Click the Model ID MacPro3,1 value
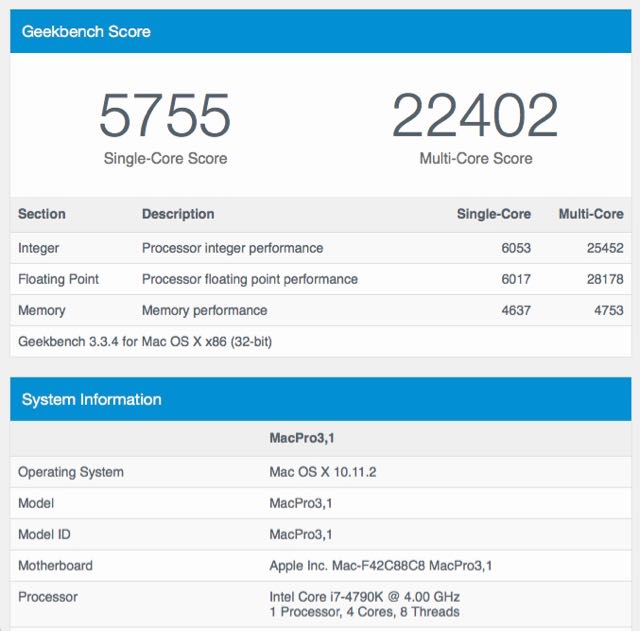Image resolution: width=640 pixels, height=631 pixels. tap(300, 534)
